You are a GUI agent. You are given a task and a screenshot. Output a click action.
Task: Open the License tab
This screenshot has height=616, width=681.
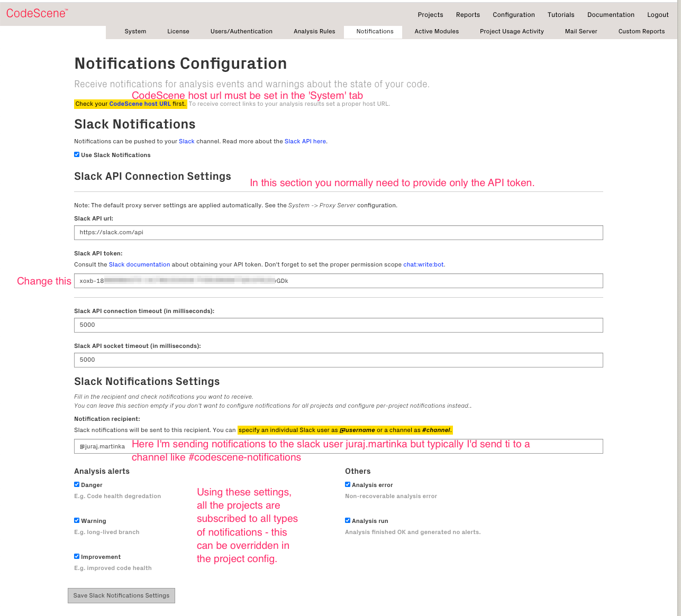coord(178,32)
